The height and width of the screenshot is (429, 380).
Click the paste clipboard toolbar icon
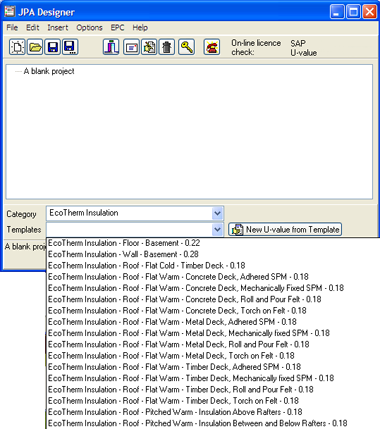[149, 47]
